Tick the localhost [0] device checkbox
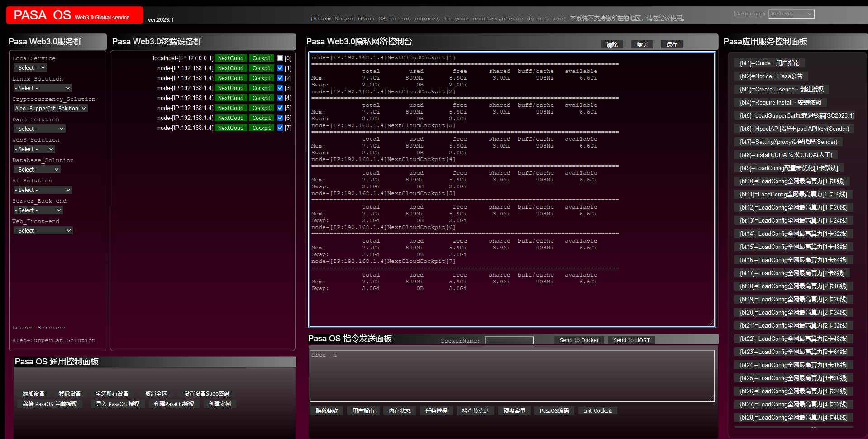This screenshot has width=868, height=439. pos(280,58)
